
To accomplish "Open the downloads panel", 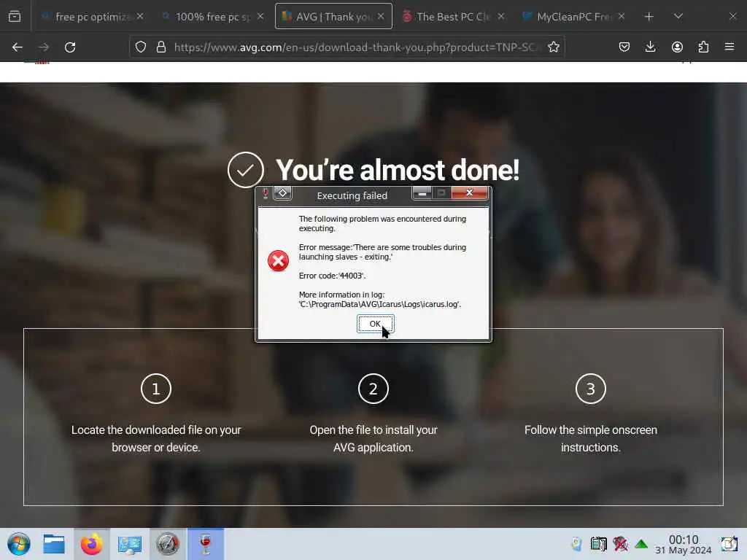I will (650, 47).
